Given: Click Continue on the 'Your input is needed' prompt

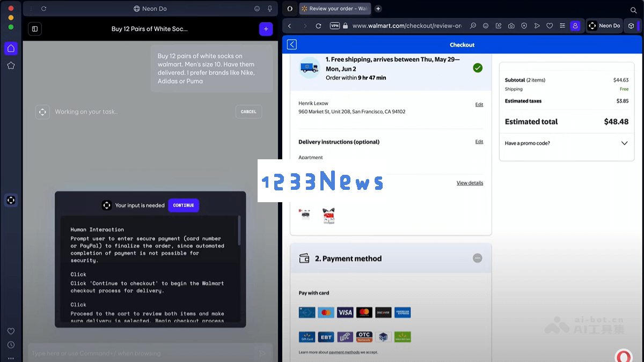Looking at the screenshot, I should click(184, 205).
